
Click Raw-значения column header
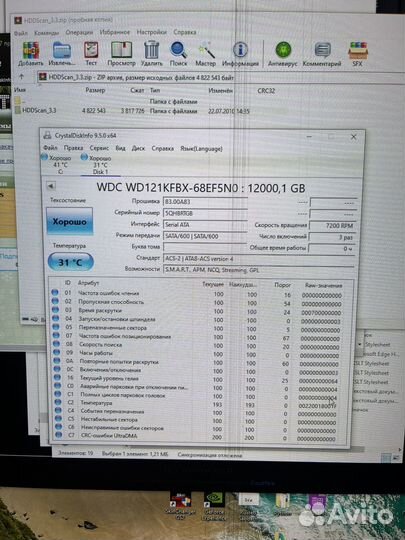coord(324,285)
